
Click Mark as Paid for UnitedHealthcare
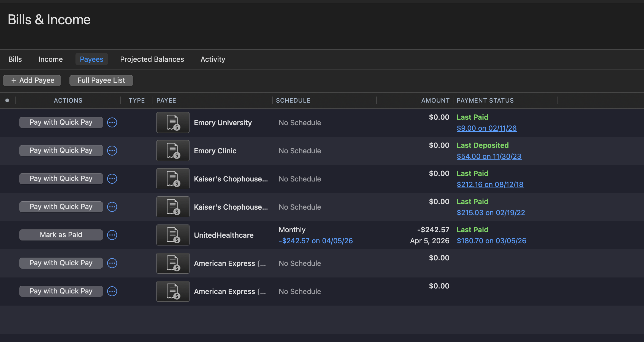(61, 235)
